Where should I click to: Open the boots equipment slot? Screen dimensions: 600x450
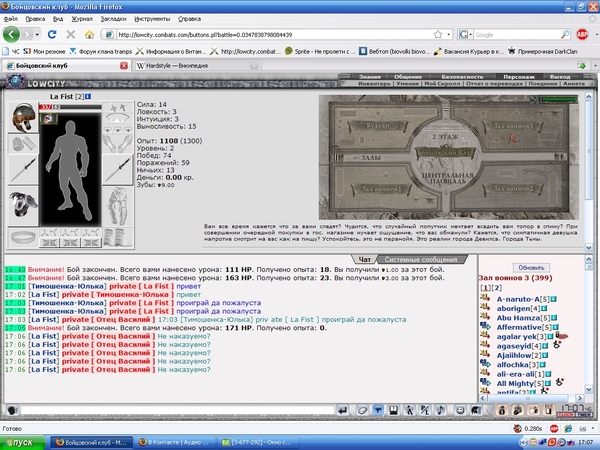point(118,237)
